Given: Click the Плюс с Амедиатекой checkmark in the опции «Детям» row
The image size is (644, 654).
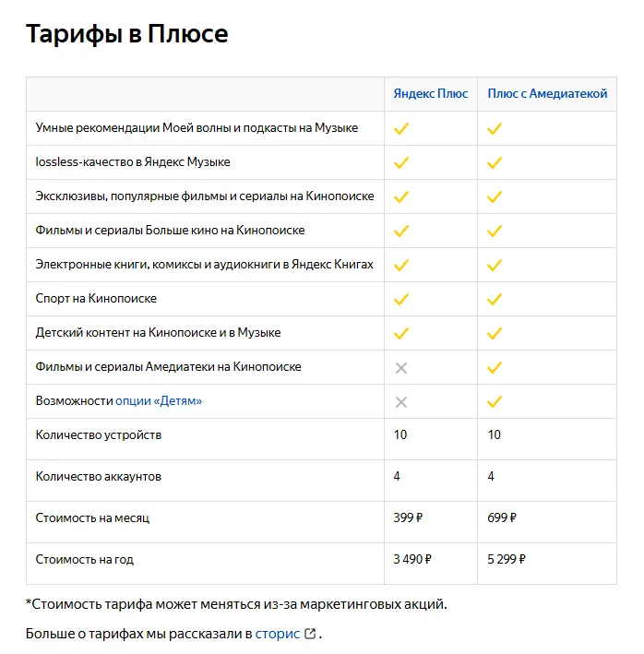Looking at the screenshot, I should point(495,402).
